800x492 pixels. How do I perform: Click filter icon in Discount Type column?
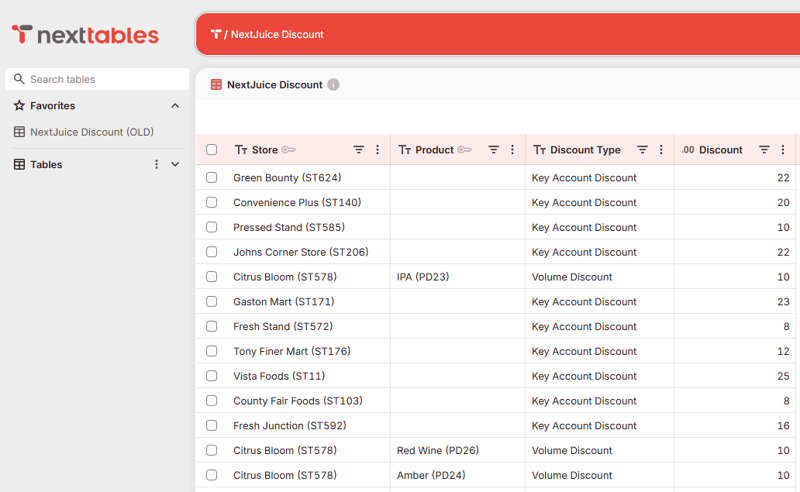[x=643, y=150]
